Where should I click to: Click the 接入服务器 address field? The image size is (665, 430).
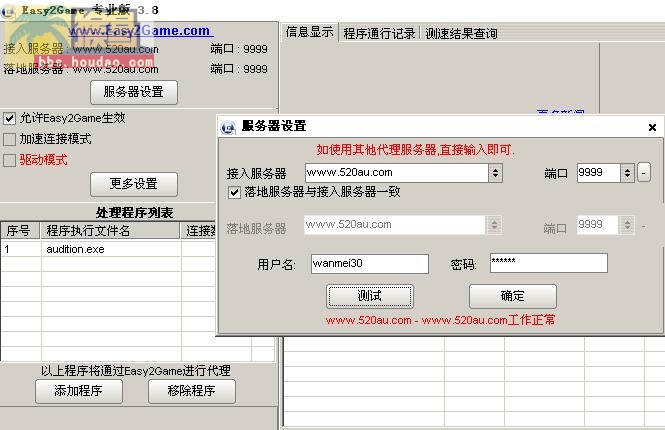click(x=396, y=173)
